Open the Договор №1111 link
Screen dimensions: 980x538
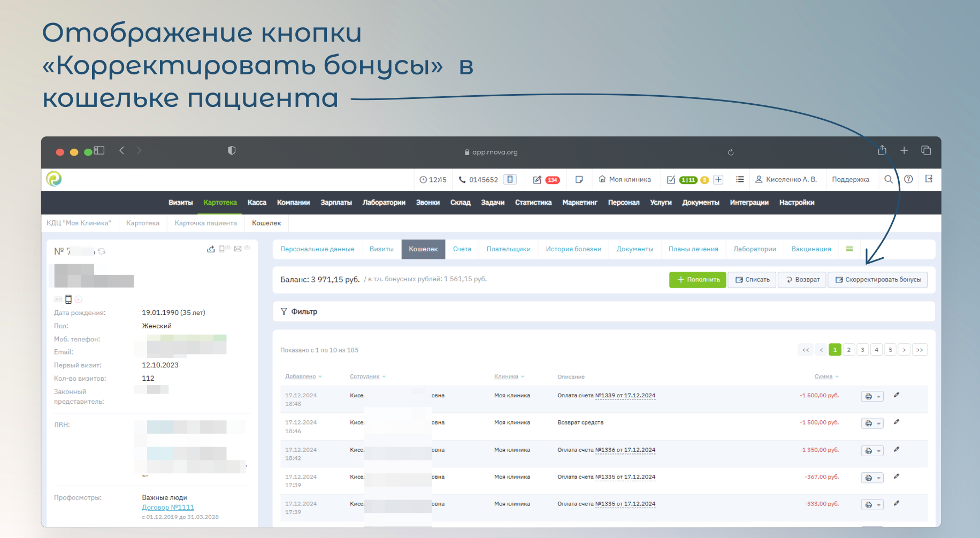click(x=168, y=508)
